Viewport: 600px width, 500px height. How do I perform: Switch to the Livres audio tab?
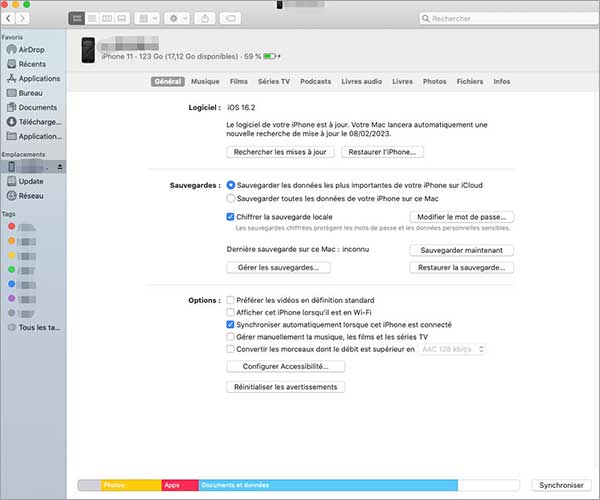362,81
